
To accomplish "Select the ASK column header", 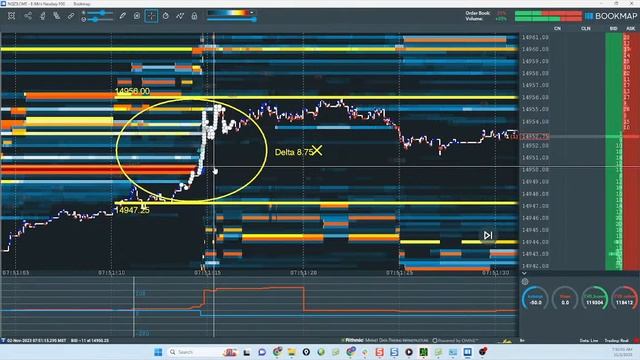I will [631, 29].
